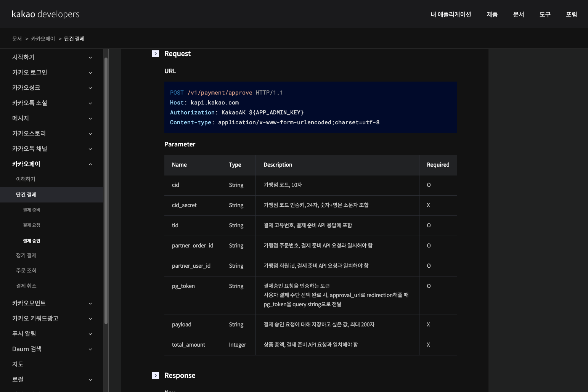Click the Description column header
The height and width of the screenshot is (392, 588).
pos(337,165)
